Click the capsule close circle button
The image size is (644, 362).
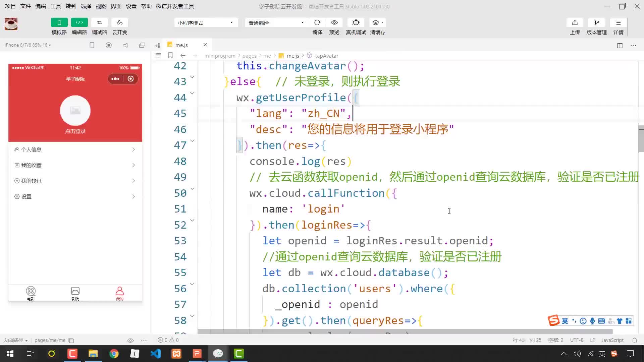[131, 79]
